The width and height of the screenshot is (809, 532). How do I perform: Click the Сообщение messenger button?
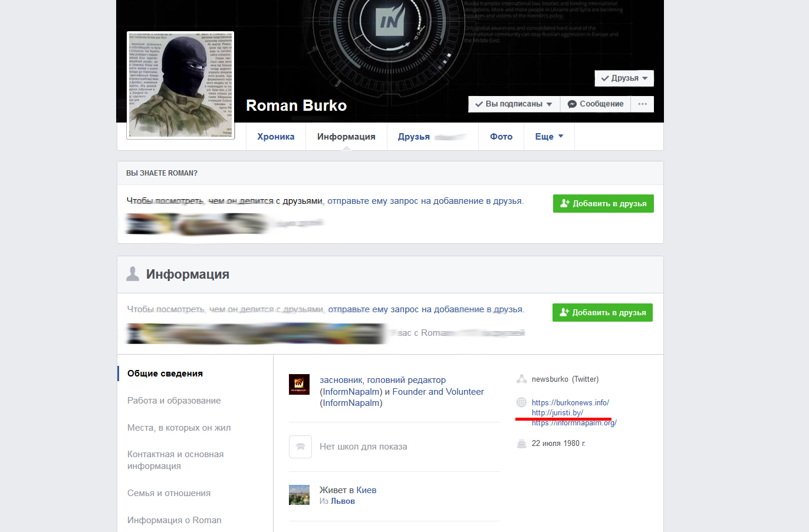(596, 104)
